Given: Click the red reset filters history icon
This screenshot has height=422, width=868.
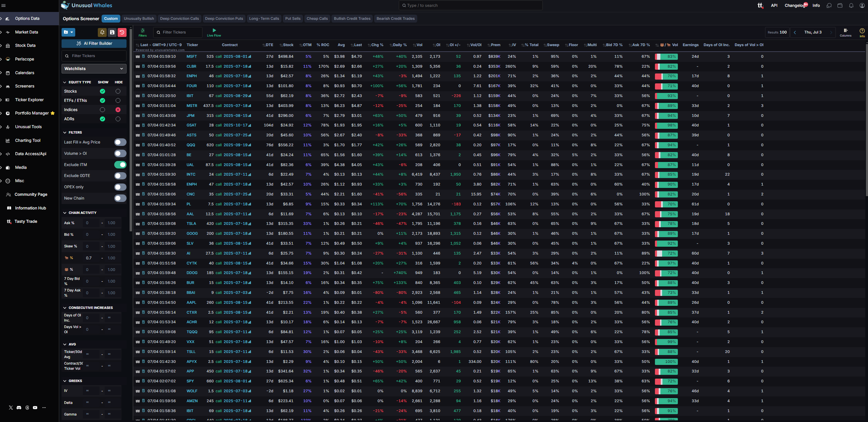Looking at the screenshot, I should pos(122,32).
